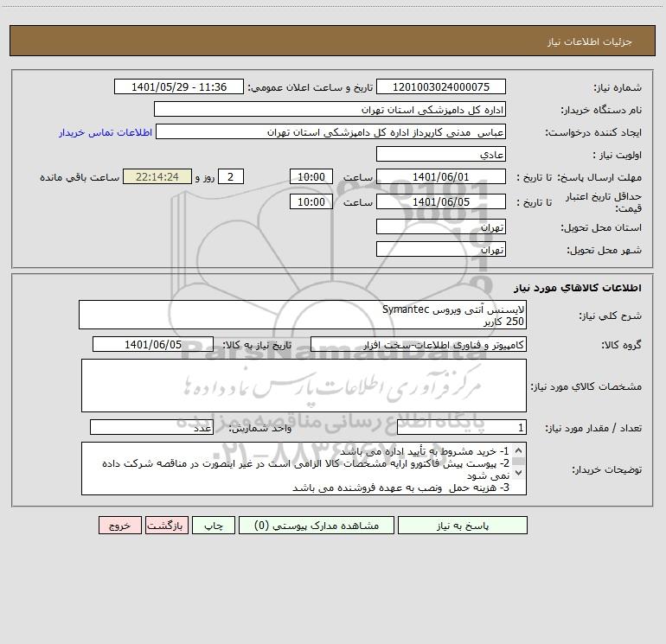Click the priority field showing عادي

click(441, 155)
